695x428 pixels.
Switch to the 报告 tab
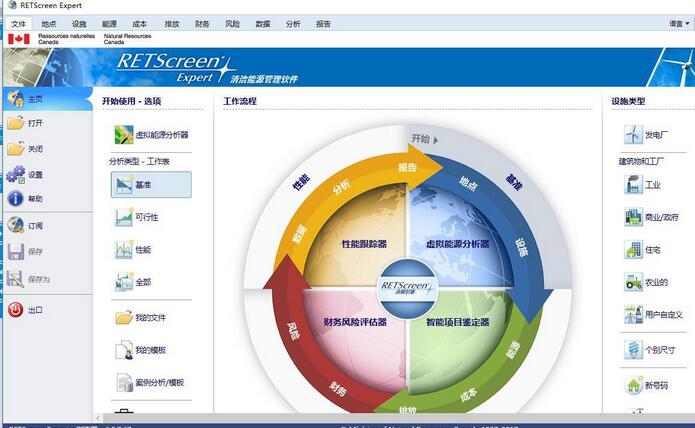coord(323,24)
